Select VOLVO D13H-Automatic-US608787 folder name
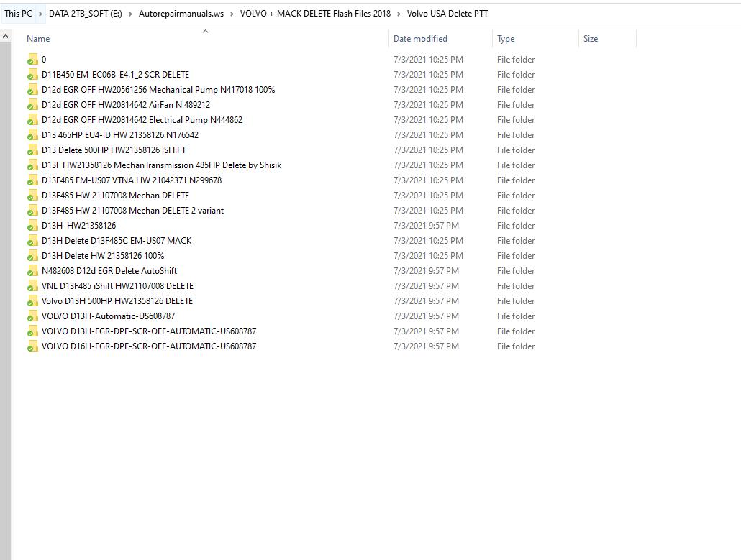This screenshot has width=741, height=560. [108, 316]
